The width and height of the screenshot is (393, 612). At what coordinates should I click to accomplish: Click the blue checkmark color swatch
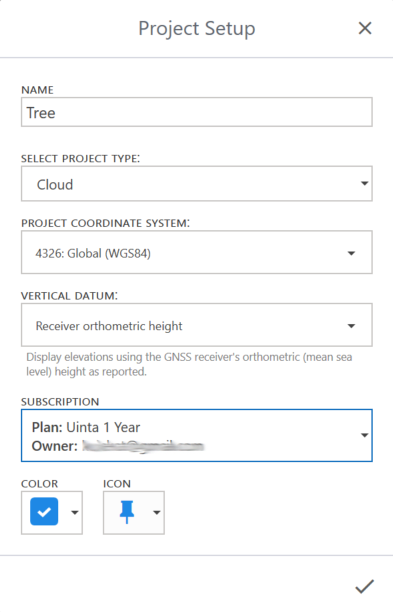44,511
